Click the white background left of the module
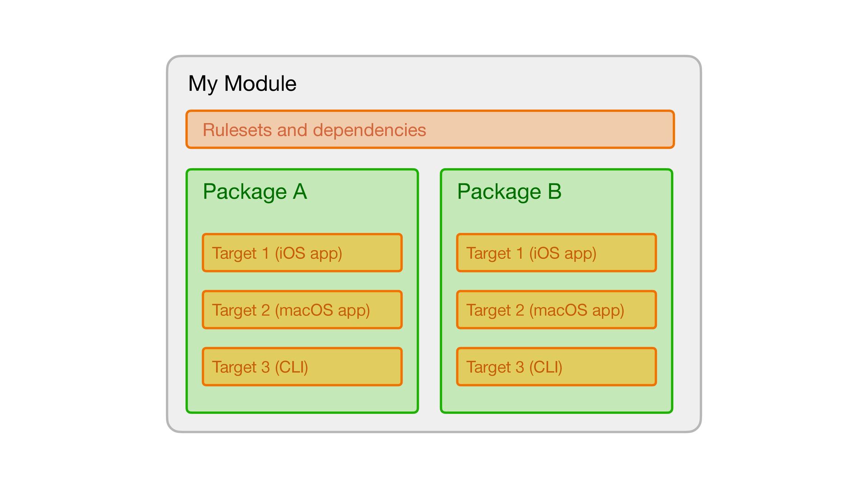Viewport: 868px width, 488px height. click(x=81, y=244)
